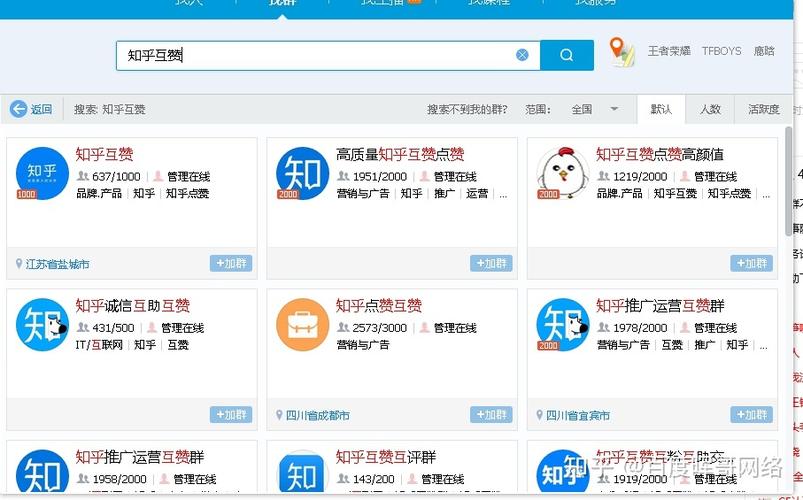Viewport: 803px width, 500px height.
Task: Open group title 知乎点赞互赞
Action: (379, 306)
